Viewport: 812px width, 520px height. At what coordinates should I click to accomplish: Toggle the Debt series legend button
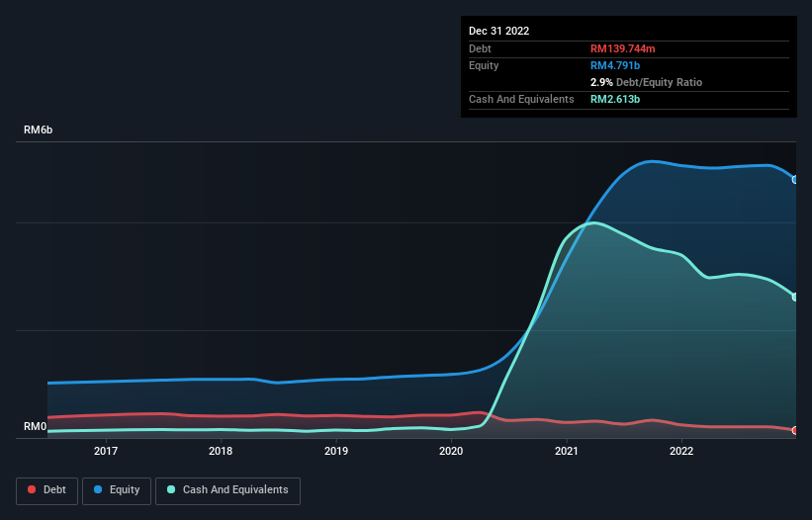(47, 490)
